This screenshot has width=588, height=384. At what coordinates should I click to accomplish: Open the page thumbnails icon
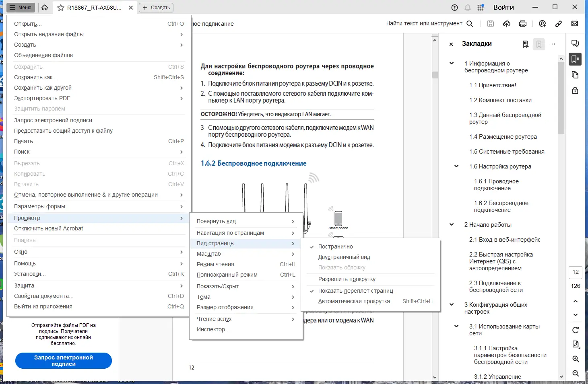[x=575, y=75]
